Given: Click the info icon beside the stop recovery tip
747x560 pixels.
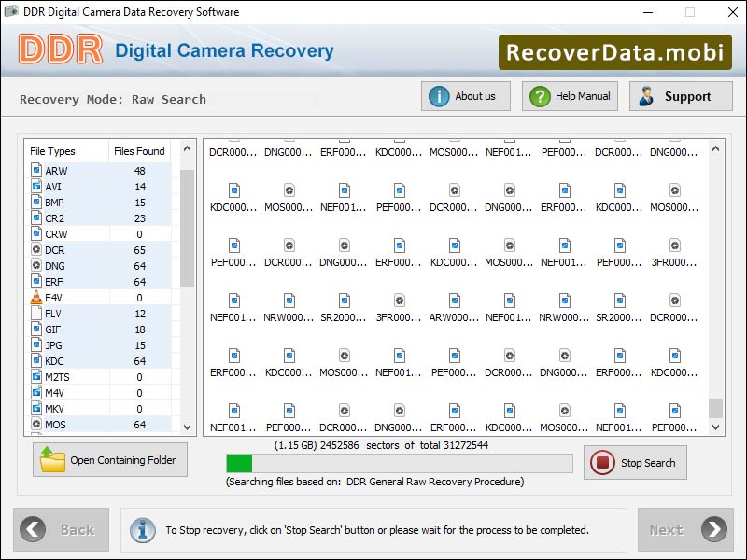Looking at the screenshot, I should pyautogui.click(x=143, y=530).
